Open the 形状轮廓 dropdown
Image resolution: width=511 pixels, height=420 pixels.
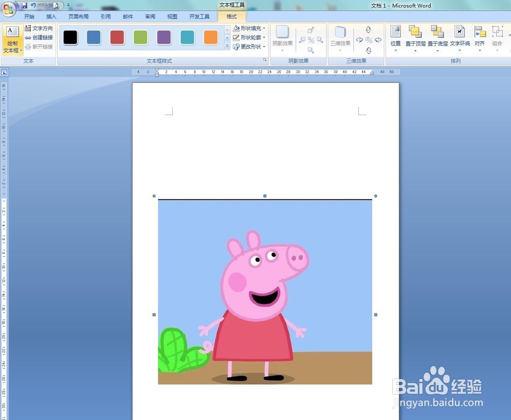[250, 37]
